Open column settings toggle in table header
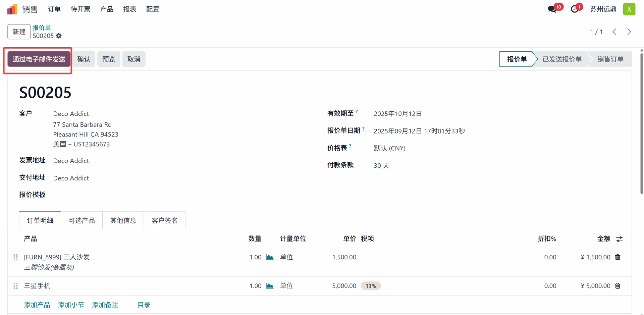The width and height of the screenshot is (644, 315). (x=619, y=239)
